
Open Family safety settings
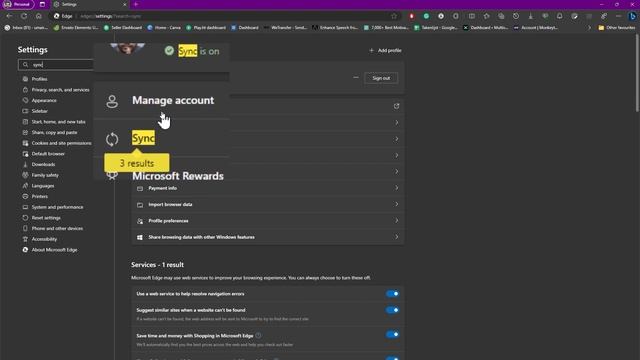click(x=45, y=175)
